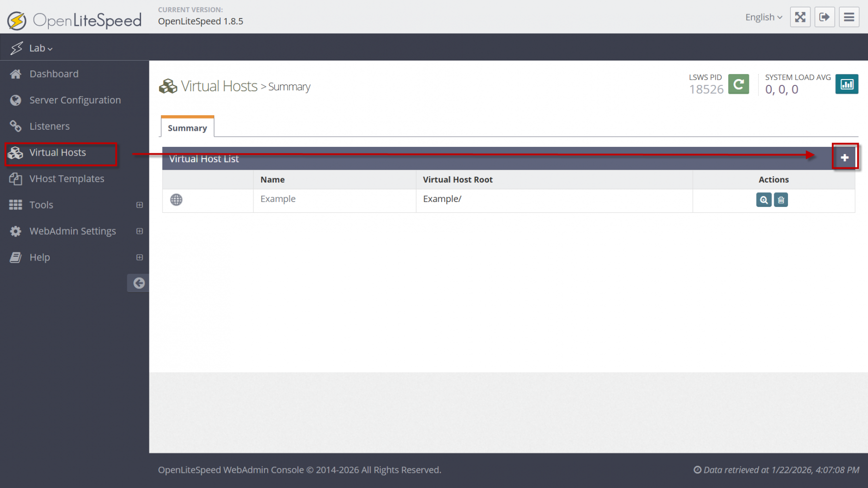868x488 pixels.
Task: Navigate to VHost Templates
Action: 67,179
